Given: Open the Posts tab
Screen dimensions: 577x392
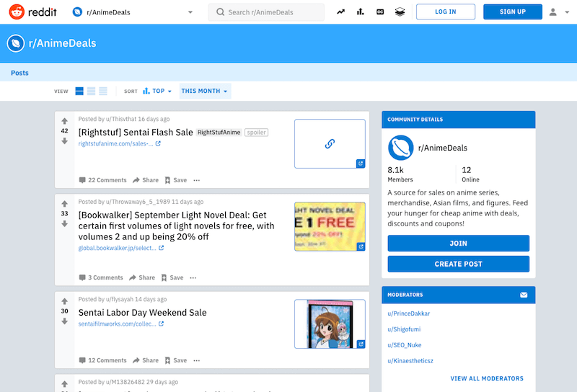Looking at the screenshot, I should coord(19,73).
